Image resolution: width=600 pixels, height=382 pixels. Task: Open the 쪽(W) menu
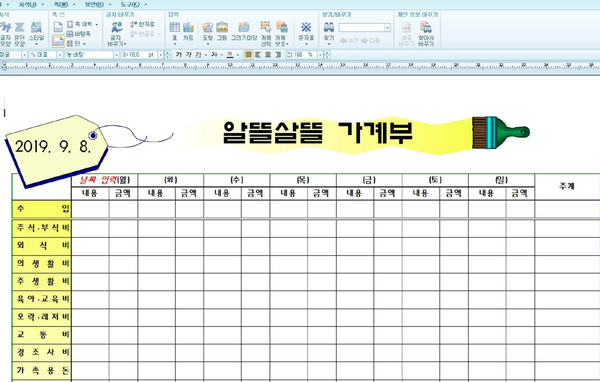(x=61, y=5)
